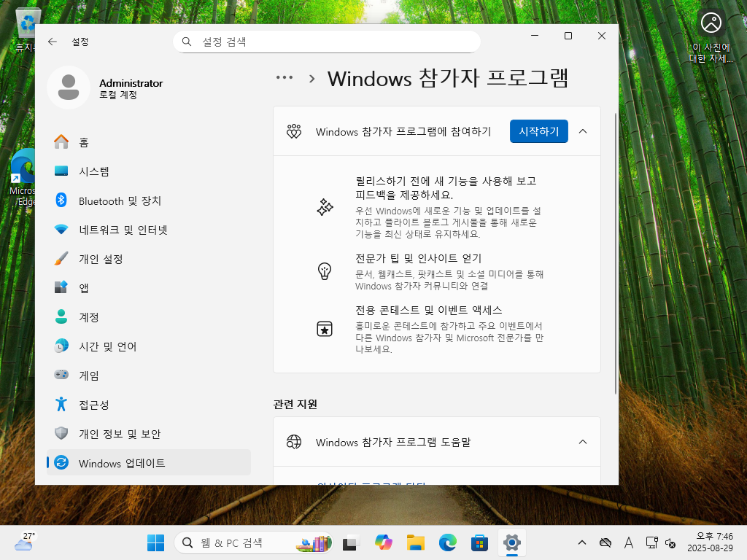Click the 관련 지원 section heading

tap(295, 404)
